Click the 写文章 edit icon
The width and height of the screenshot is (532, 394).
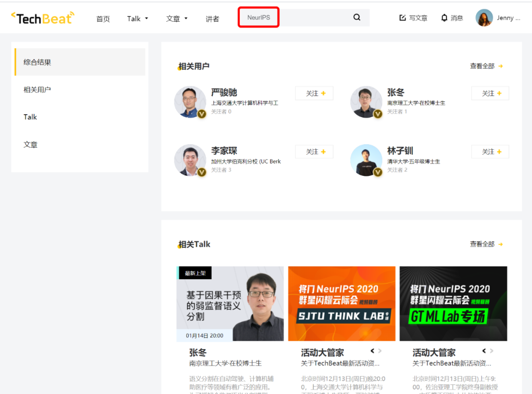(402, 18)
